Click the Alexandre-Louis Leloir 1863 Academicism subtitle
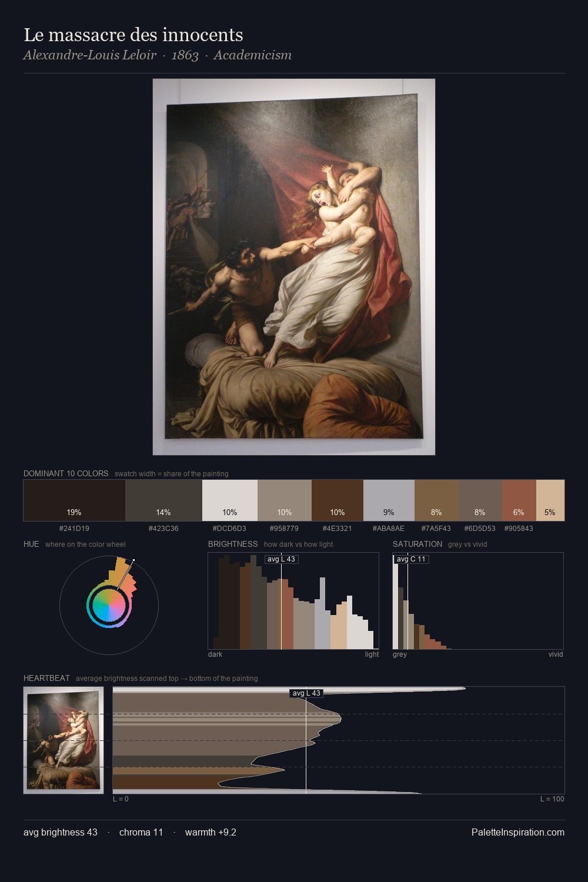 click(x=158, y=55)
